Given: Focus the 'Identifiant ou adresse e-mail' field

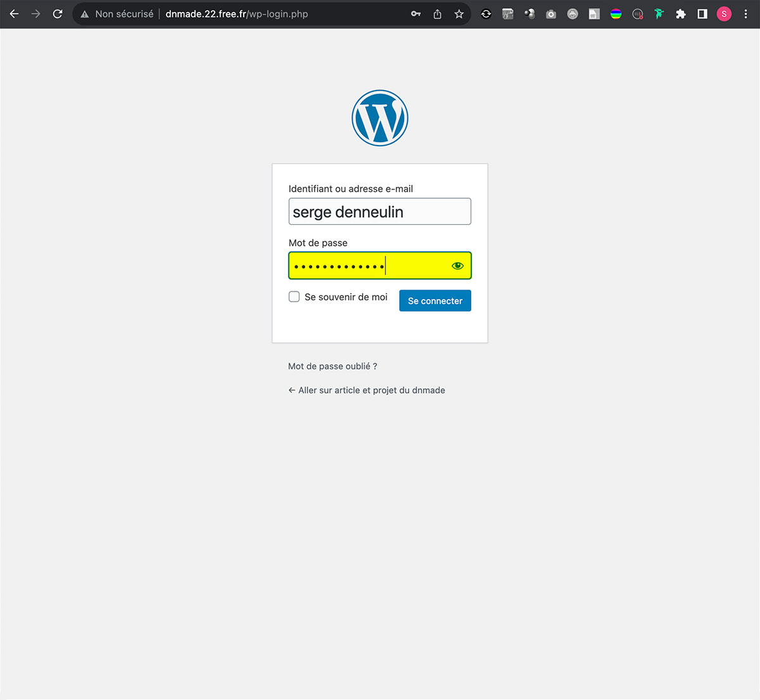Looking at the screenshot, I should [x=379, y=212].
